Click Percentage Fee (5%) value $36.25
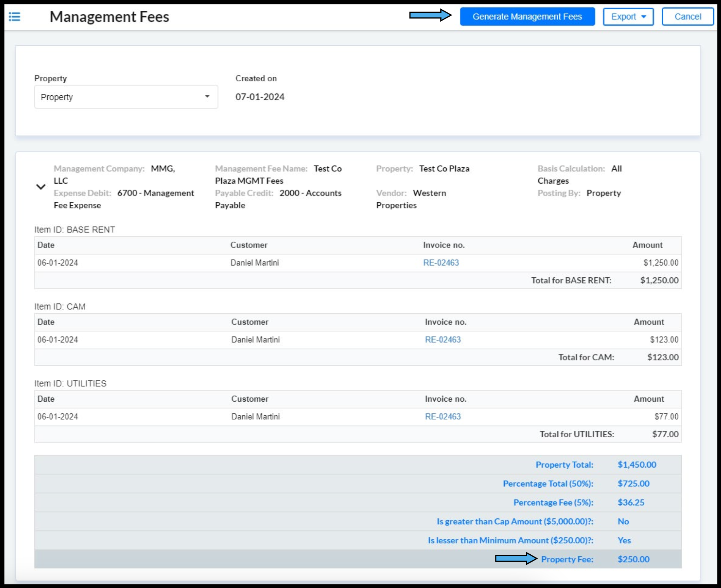This screenshot has height=588, width=721. tap(631, 502)
